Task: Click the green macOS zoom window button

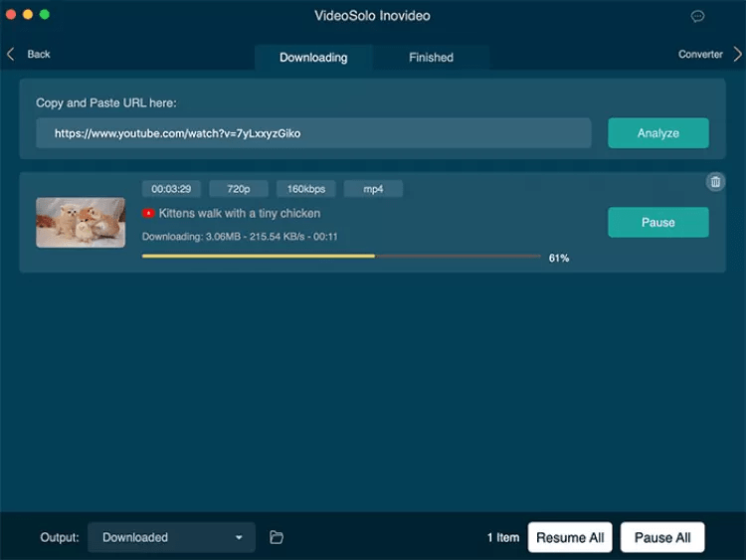Action: 45,14
